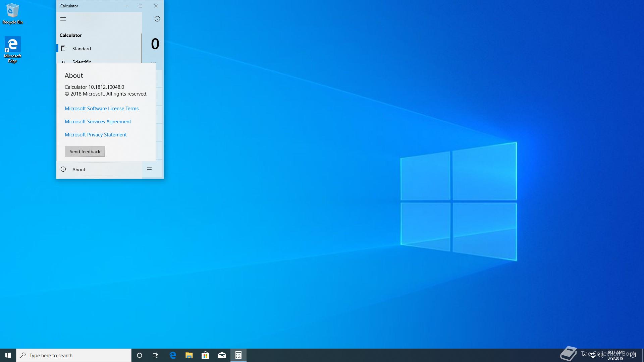Click the taskbar search box
The height and width of the screenshot is (362, 644).
tap(74, 355)
